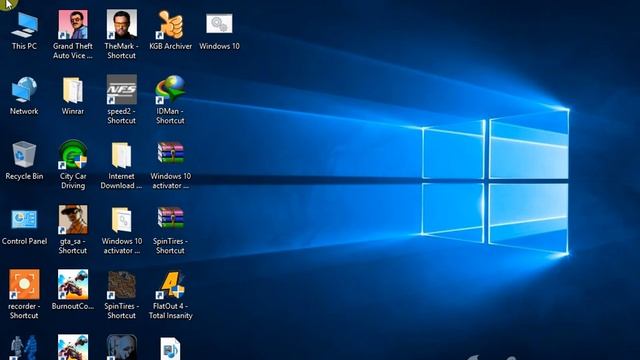Viewport: 640px width, 360px height.
Task: Launch BurnoutCo game shortcut with label
Action: 73,284
